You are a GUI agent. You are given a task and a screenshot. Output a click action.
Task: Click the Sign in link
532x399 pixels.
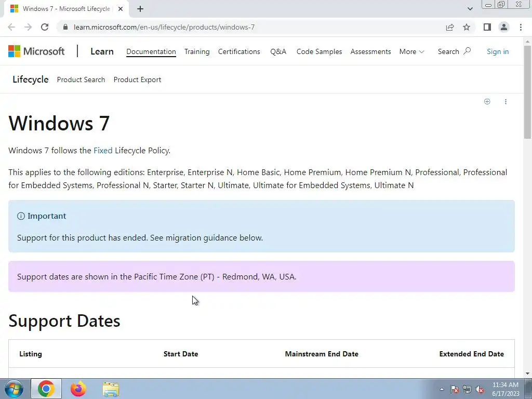tap(497, 51)
